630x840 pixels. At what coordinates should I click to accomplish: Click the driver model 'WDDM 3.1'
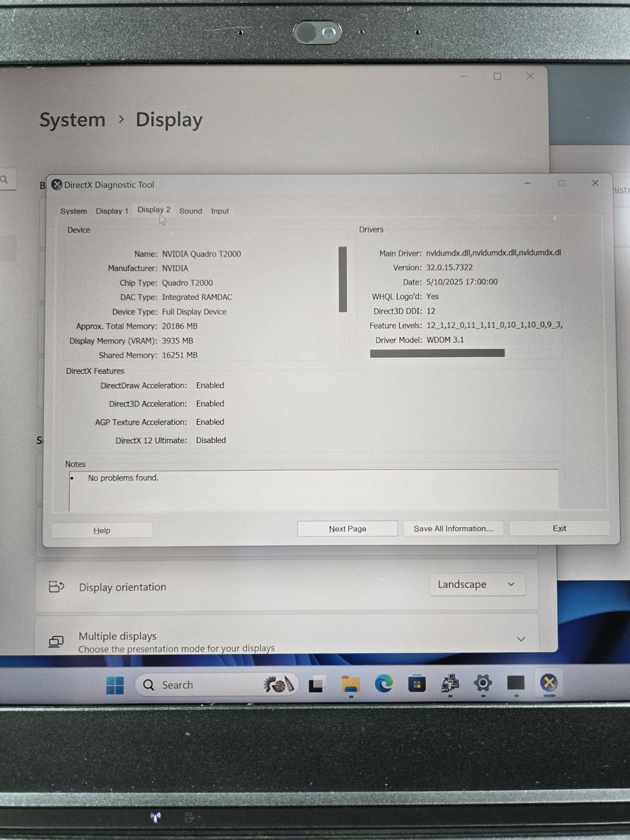(x=445, y=340)
